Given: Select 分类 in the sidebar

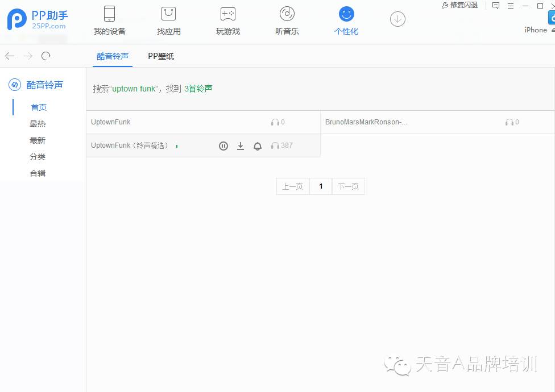Looking at the screenshot, I should [38, 157].
